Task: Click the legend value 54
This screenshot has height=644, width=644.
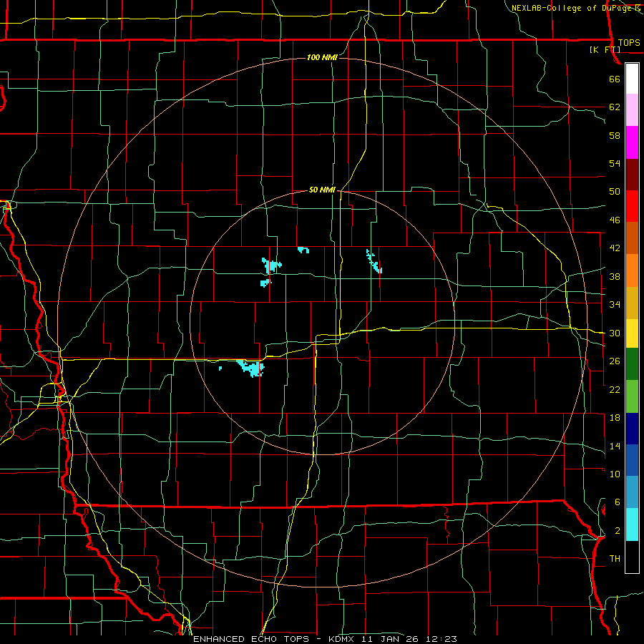Action: pyautogui.click(x=615, y=163)
